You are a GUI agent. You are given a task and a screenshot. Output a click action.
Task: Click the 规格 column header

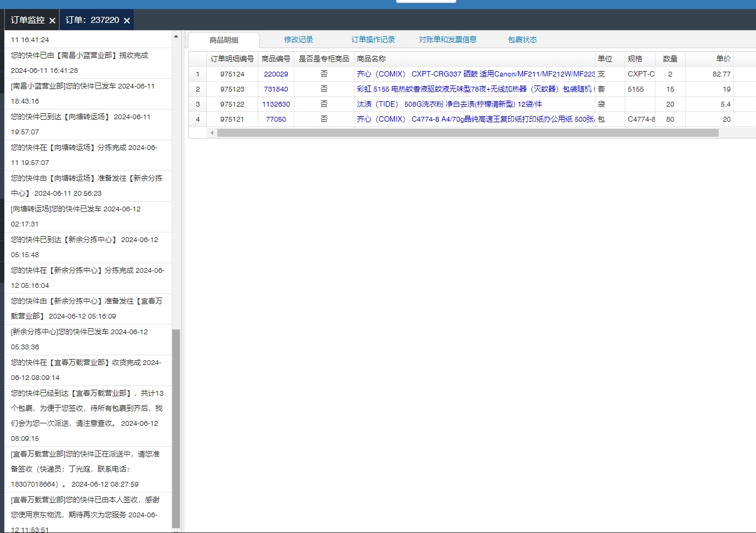640,59
